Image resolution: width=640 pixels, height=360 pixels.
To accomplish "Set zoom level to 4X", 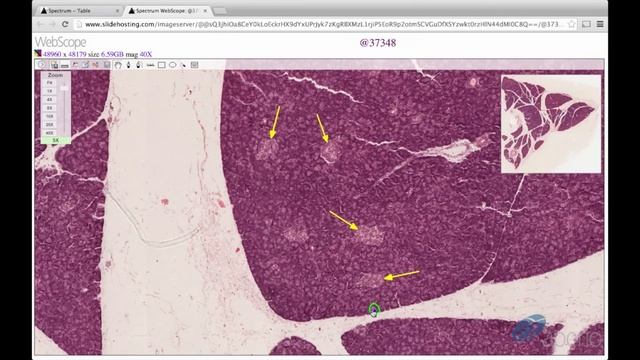I will pos(49,99).
